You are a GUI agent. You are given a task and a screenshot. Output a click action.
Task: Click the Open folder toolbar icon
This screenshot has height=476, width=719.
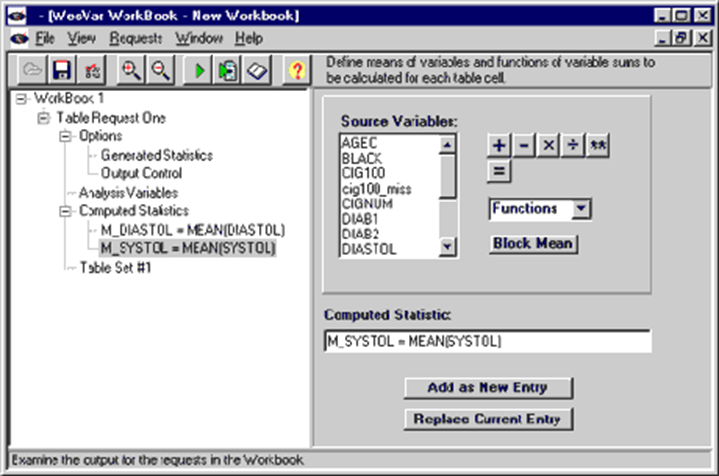pyautogui.click(x=32, y=70)
